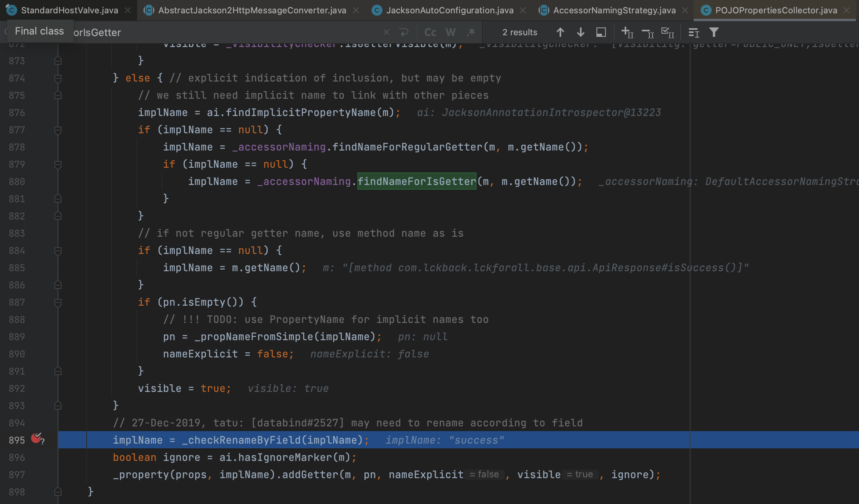Viewport: 859px width, 504px height.
Task: Select all occurrences icon
Action: click(x=667, y=32)
